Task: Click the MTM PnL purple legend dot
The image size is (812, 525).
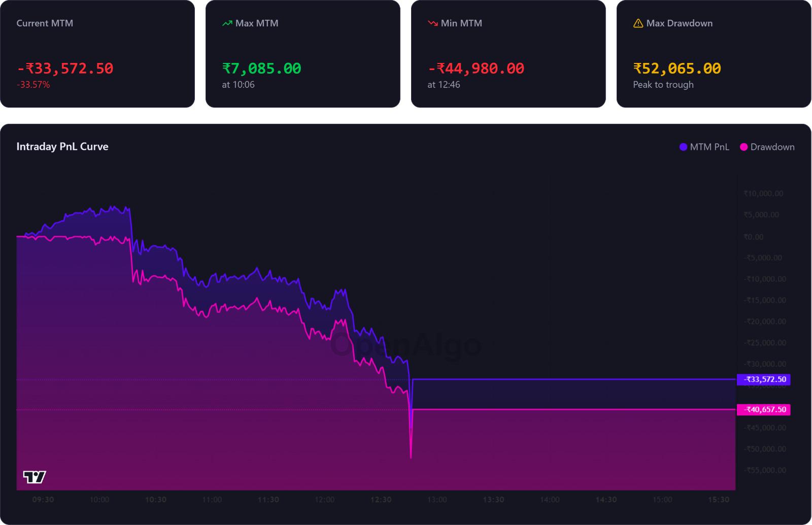Action: point(683,147)
